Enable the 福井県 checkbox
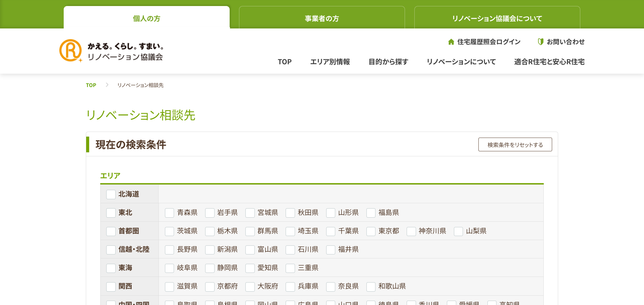Image resolution: width=644 pixels, height=305 pixels. pyautogui.click(x=331, y=250)
